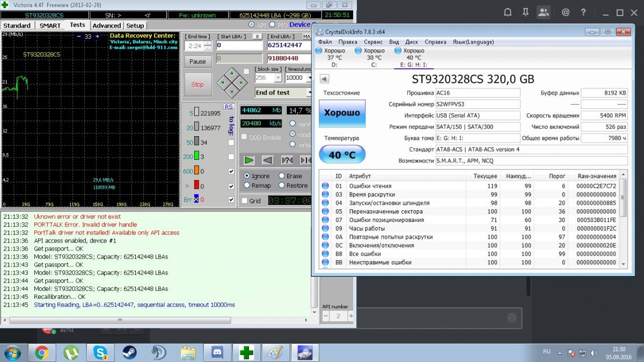Switch to Victoria green cross taskbar icon
The image size is (644, 362).
tap(246, 352)
